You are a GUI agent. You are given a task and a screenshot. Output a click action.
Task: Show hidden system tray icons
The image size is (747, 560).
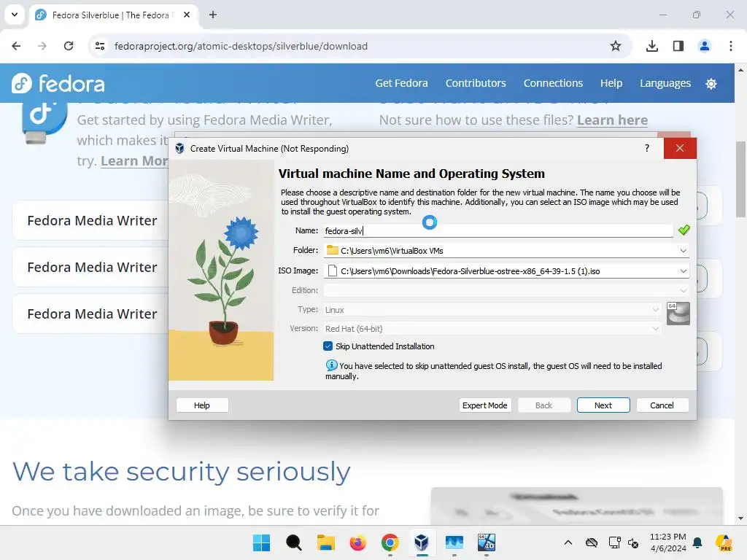568,542
